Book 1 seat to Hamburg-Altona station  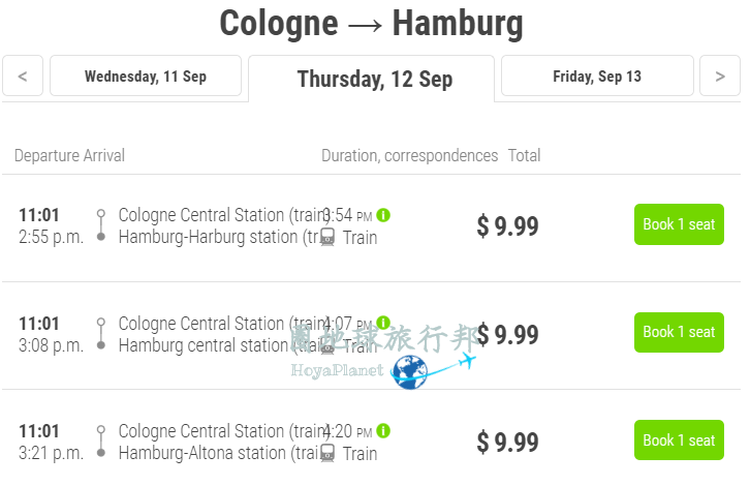[x=679, y=440]
